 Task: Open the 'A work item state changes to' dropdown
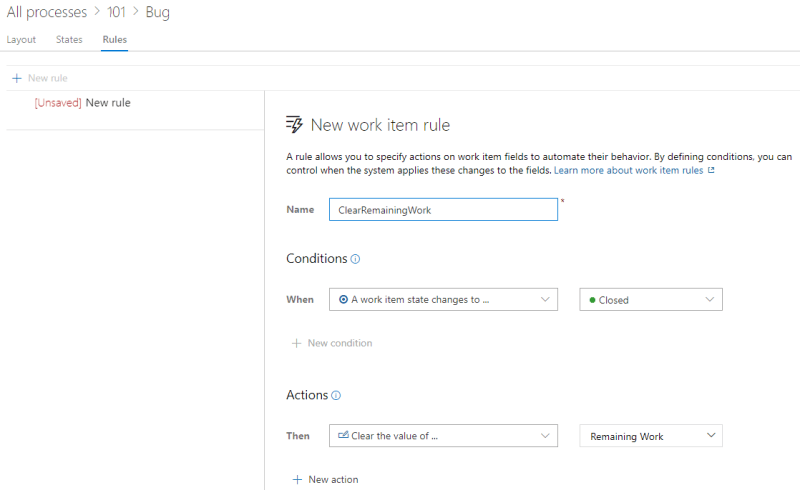coord(443,300)
